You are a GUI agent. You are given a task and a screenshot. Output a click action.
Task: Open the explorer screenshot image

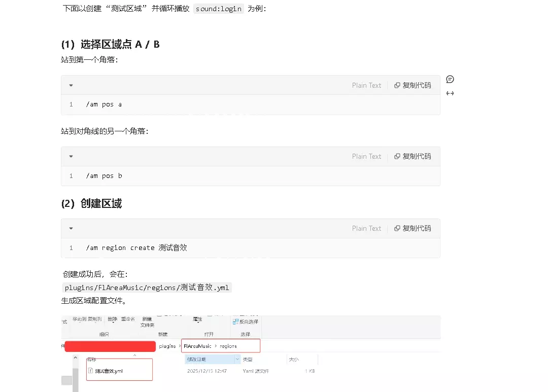pyautogui.click(x=251, y=353)
